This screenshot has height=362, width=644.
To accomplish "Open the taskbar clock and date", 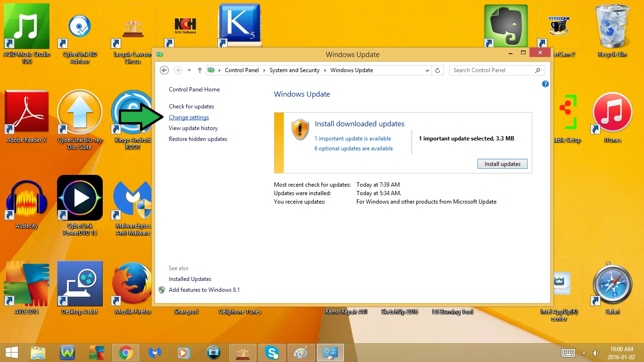I will coord(621,353).
